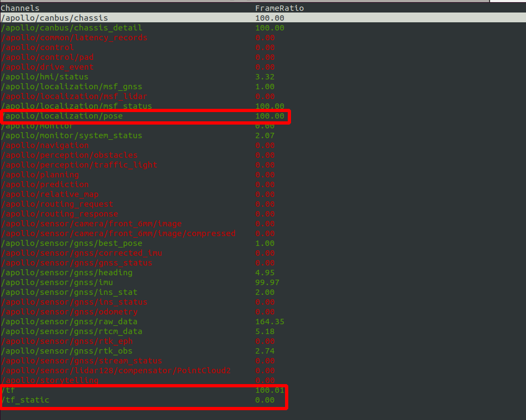This screenshot has height=420, width=526.
Task: Click the /apollo/perception/obstacles channel
Action: tap(69, 155)
